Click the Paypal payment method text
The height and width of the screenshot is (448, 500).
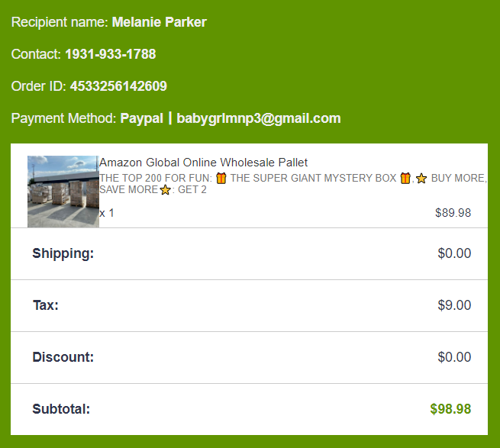coord(141,118)
